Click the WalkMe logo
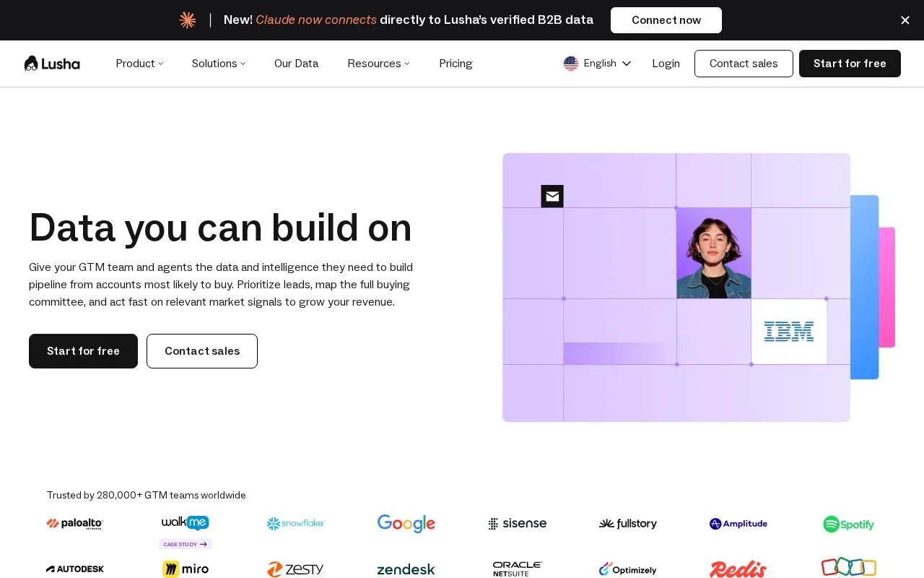Screen dimensions: 924x578 [186, 523]
